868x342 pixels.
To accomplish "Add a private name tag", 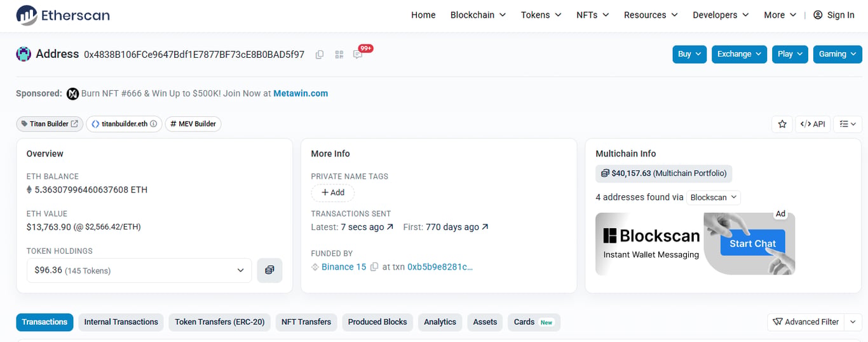I will 333,193.
